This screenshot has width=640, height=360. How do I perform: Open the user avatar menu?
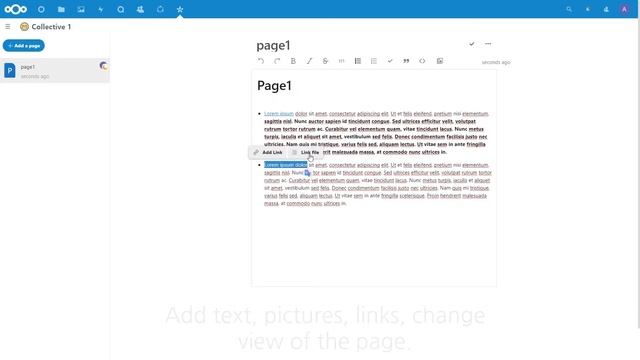pyautogui.click(x=624, y=9)
